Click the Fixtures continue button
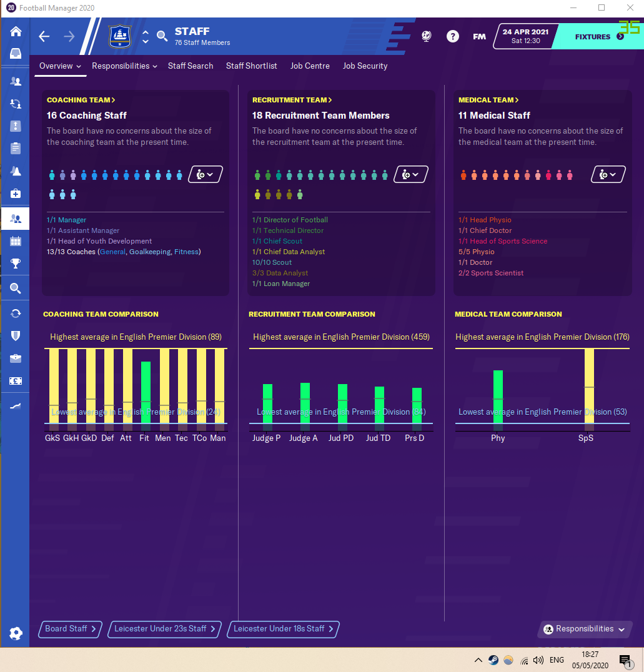The height and width of the screenshot is (672, 644). [x=598, y=37]
